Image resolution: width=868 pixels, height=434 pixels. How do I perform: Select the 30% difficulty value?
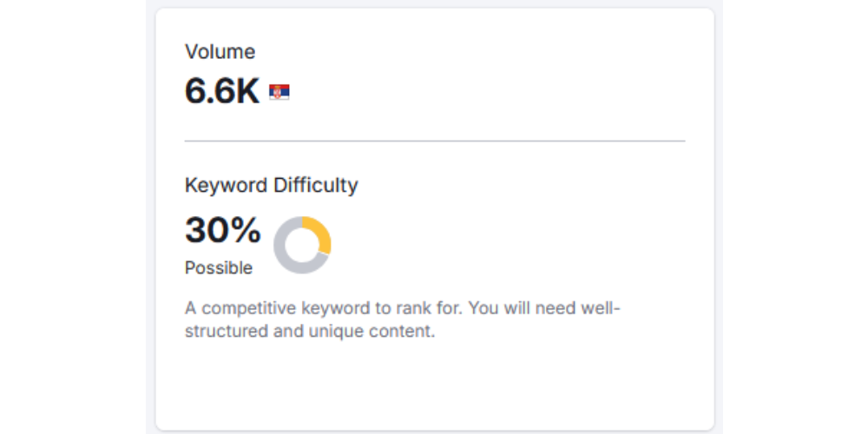223,230
